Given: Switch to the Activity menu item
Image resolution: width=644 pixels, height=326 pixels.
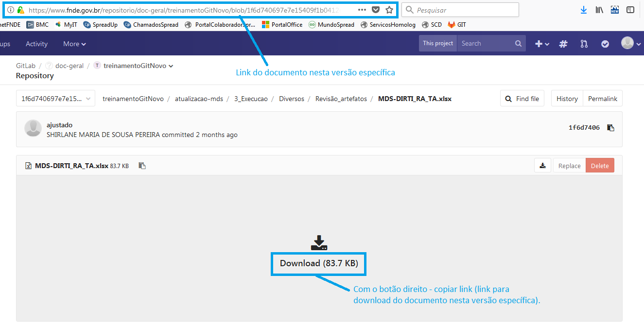Looking at the screenshot, I should (x=36, y=43).
